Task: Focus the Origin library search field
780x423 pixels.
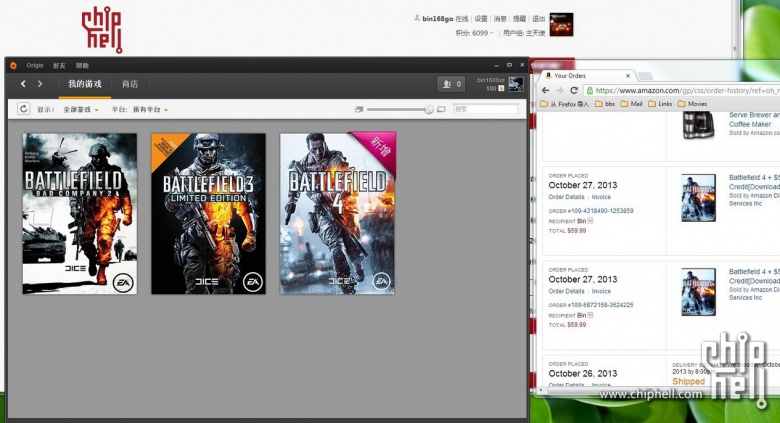Action: (x=486, y=109)
